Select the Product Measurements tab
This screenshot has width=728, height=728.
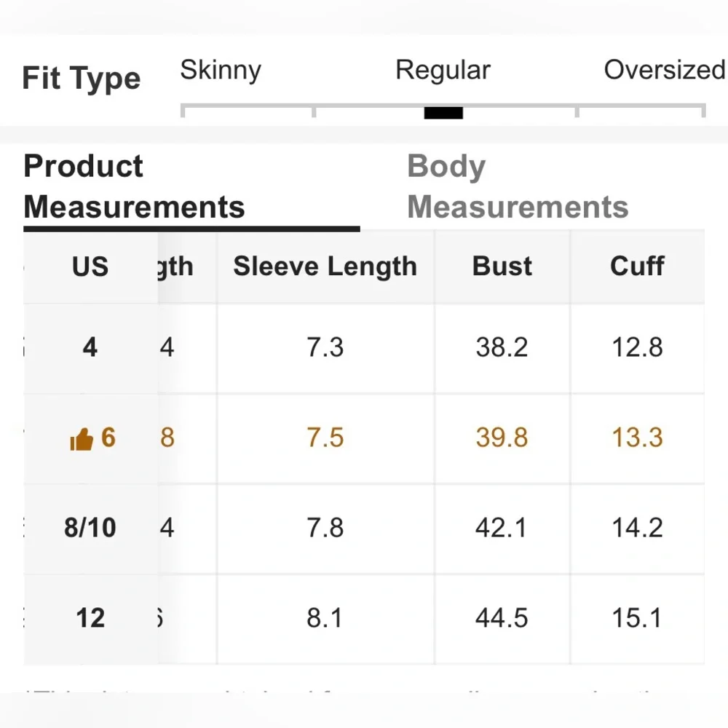pos(134,186)
